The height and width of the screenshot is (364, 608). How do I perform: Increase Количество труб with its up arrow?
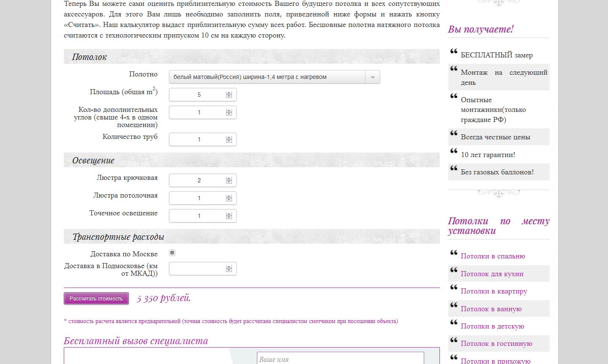(229, 138)
